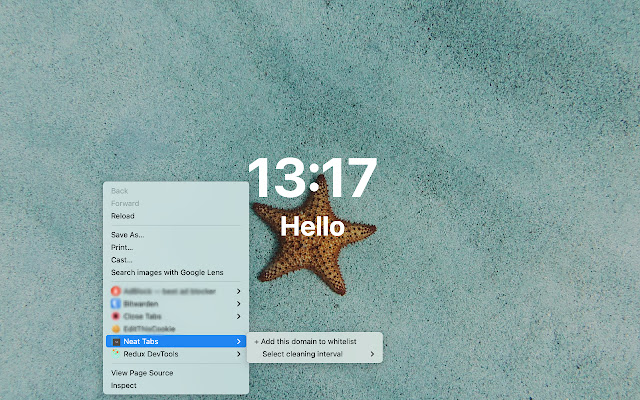Image resolution: width=640 pixels, height=400 pixels.
Task: Click the chevron on Neat Tabs row
Action: 238,342
